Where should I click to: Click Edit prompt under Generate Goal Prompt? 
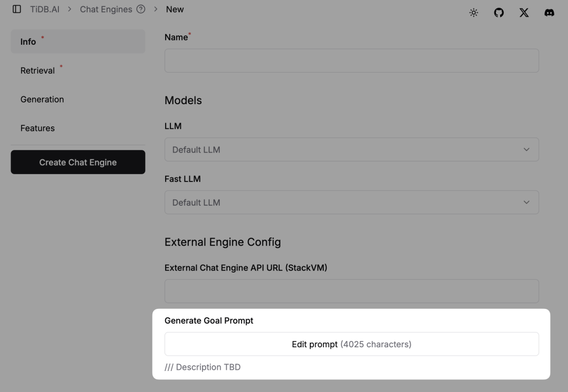(351, 344)
